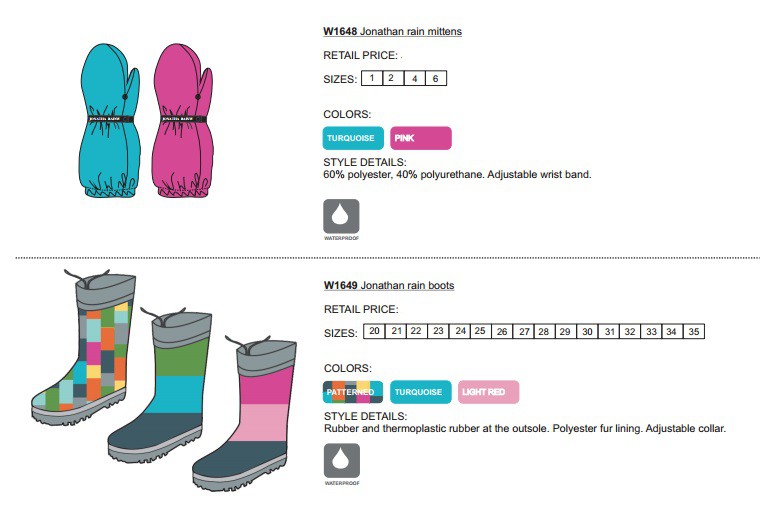Select the turquoise mitten illustration
The height and width of the screenshot is (514, 778).
tap(110, 121)
